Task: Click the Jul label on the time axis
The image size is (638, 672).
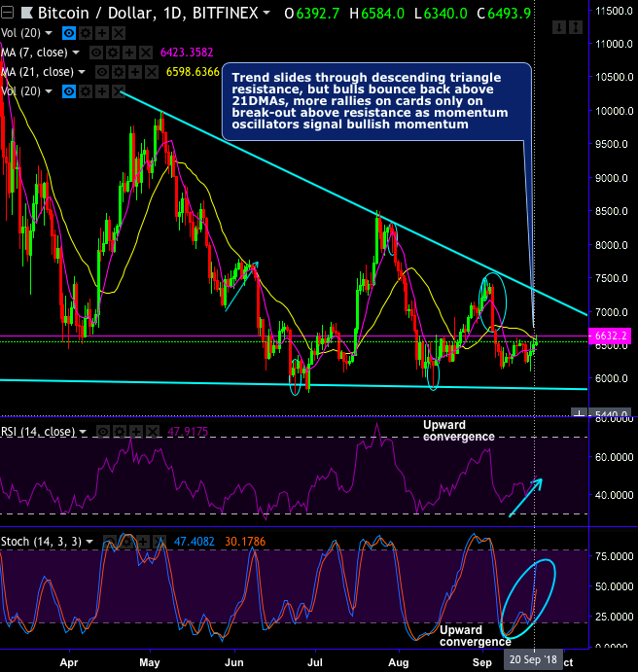Action: pyautogui.click(x=315, y=662)
